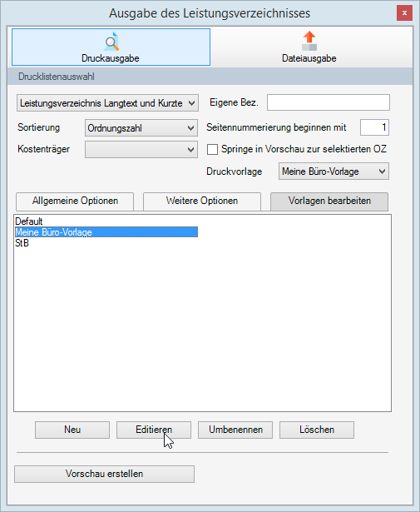The height and width of the screenshot is (512, 420).
Task: Open the Kostenträger dropdown
Action: [x=141, y=150]
